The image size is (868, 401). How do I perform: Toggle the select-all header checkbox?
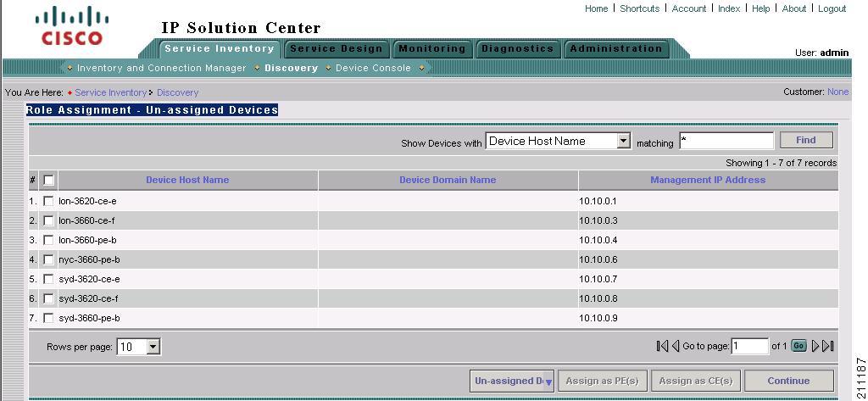coord(48,180)
